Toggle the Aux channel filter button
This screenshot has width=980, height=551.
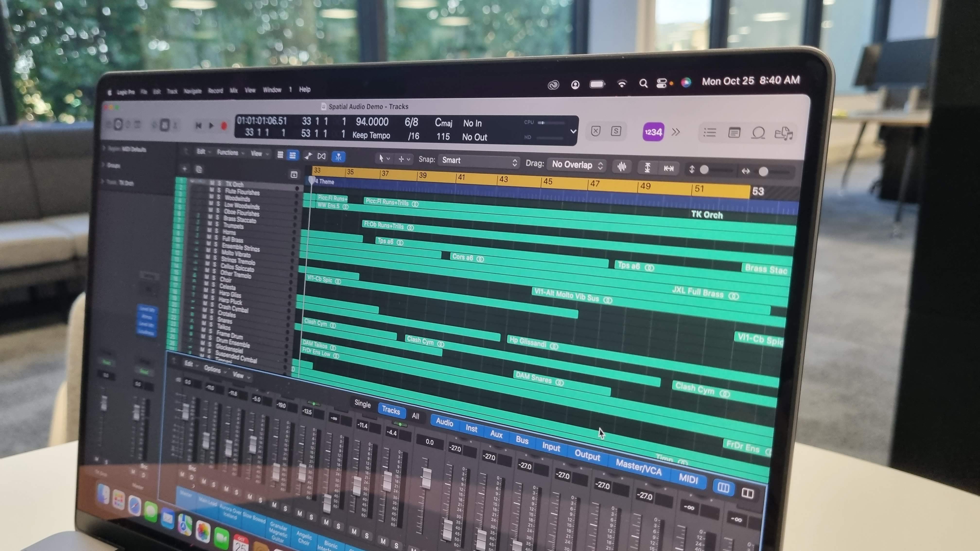[x=496, y=434]
